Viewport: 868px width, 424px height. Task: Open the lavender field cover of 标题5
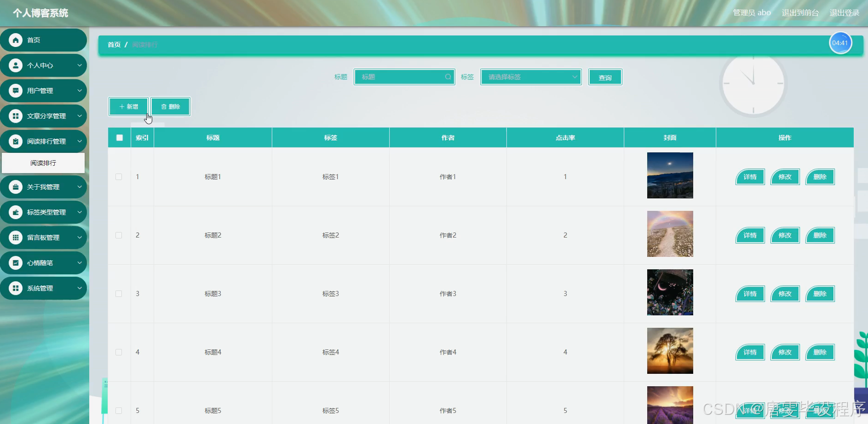click(670, 405)
